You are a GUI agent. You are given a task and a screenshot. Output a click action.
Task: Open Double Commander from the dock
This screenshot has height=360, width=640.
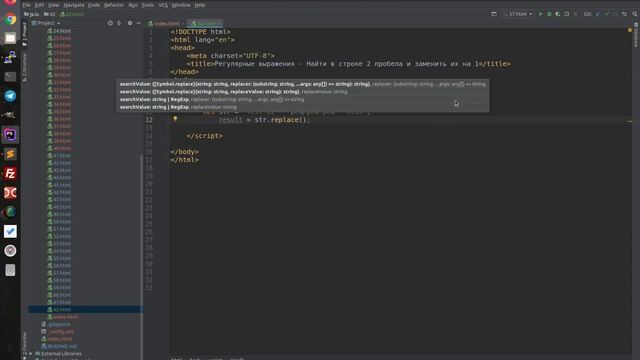(x=10, y=193)
